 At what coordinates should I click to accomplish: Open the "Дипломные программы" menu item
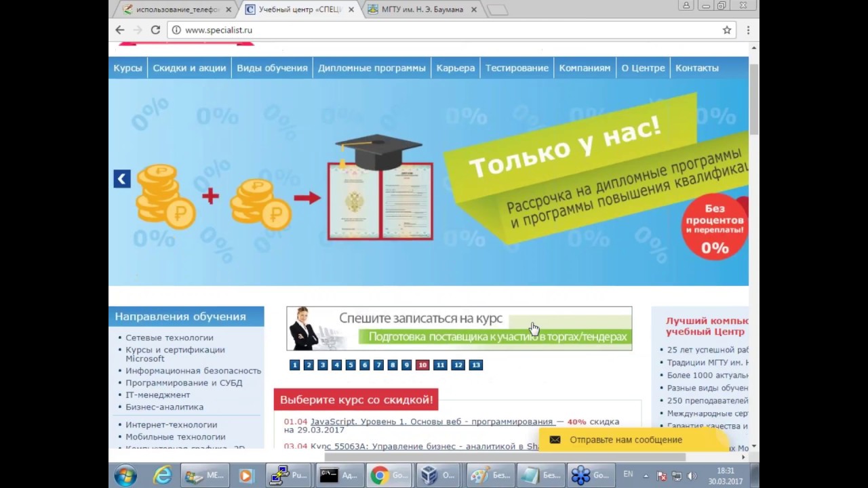tap(372, 68)
